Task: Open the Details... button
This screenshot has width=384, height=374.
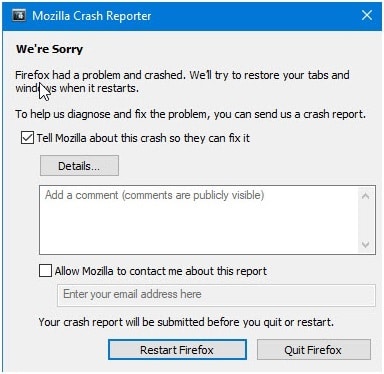Action: [x=79, y=166]
